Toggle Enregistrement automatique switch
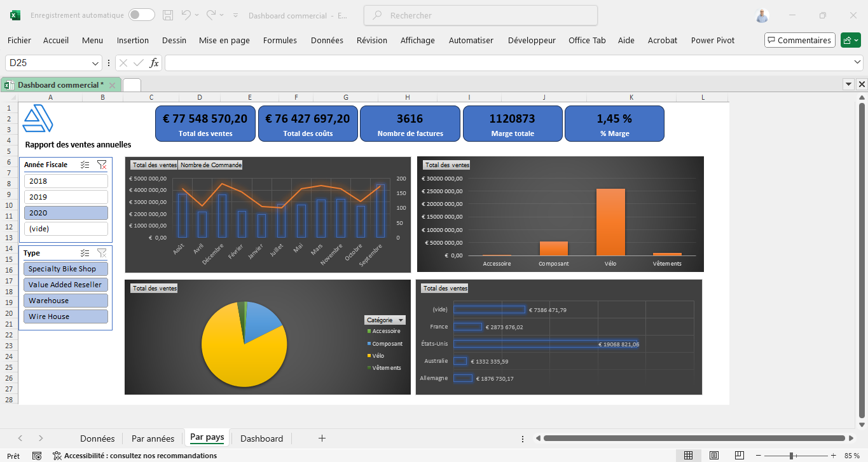 [141, 15]
